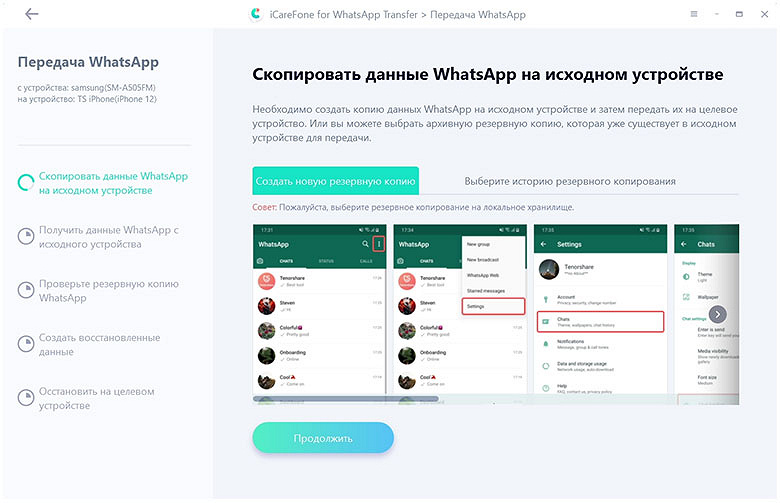This screenshot has height=503, width=780.
Task: Click the first WhatsApp chats tutorial screenshot
Action: tap(319, 310)
